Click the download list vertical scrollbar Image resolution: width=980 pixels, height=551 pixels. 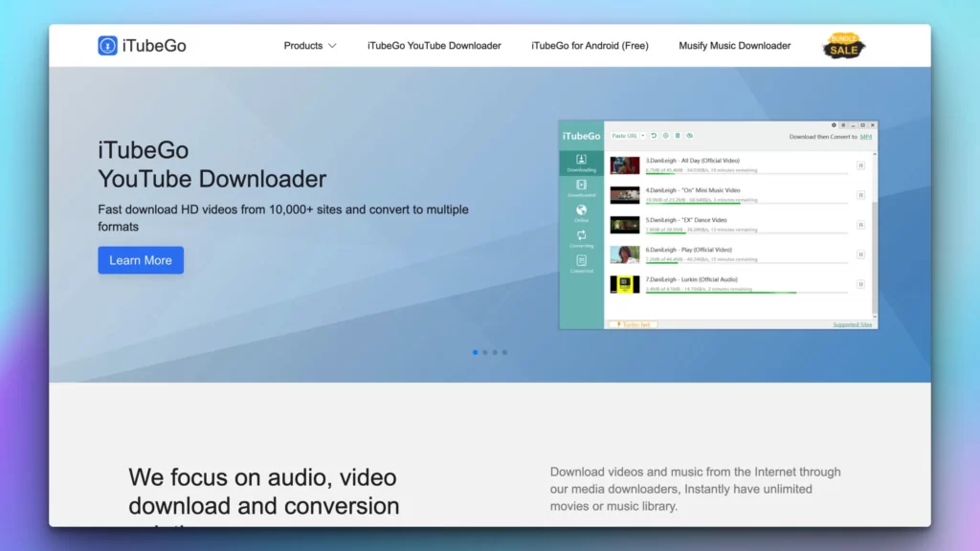[x=875, y=234]
